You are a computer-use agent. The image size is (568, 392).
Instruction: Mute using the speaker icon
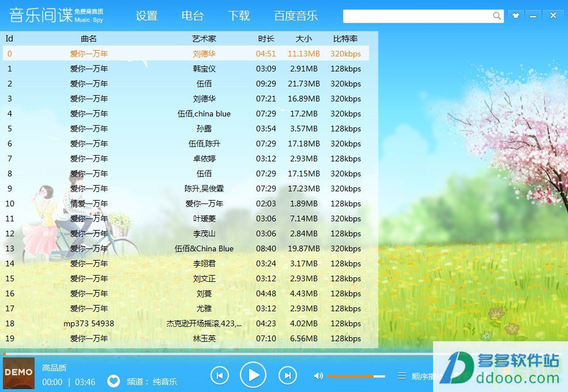tap(318, 376)
